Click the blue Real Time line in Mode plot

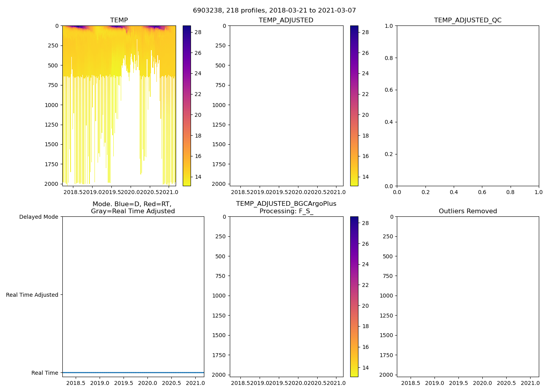(x=133, y=372)
